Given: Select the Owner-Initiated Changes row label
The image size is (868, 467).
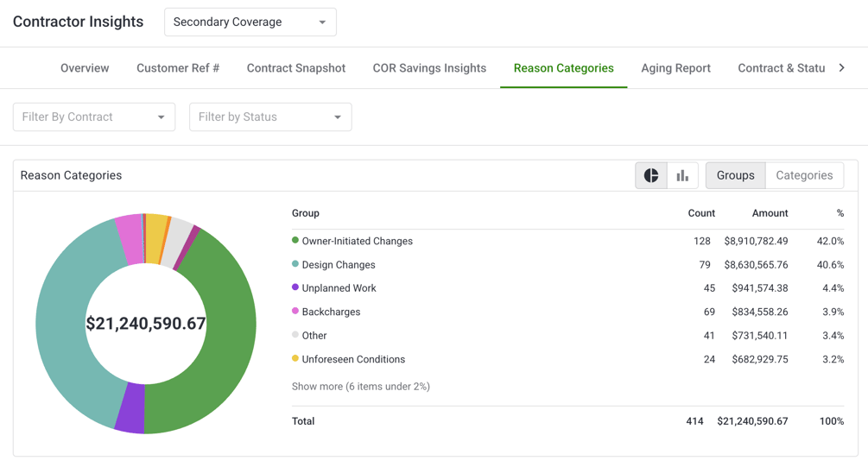Looking at the screenshot, I should coord(357,241).
